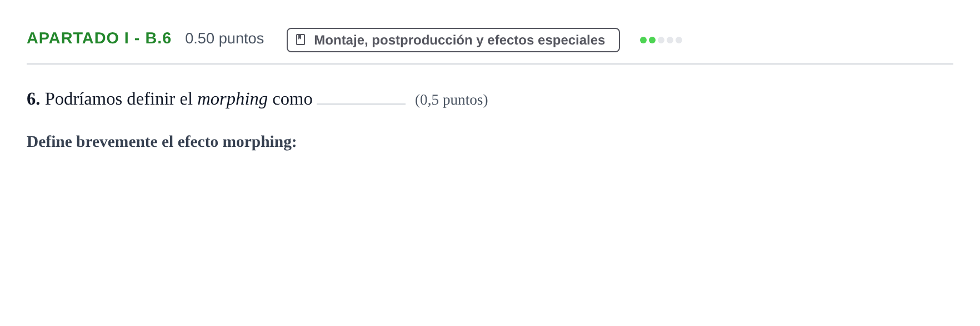Select the italic word morphing in the question

(x=233, y=99)
